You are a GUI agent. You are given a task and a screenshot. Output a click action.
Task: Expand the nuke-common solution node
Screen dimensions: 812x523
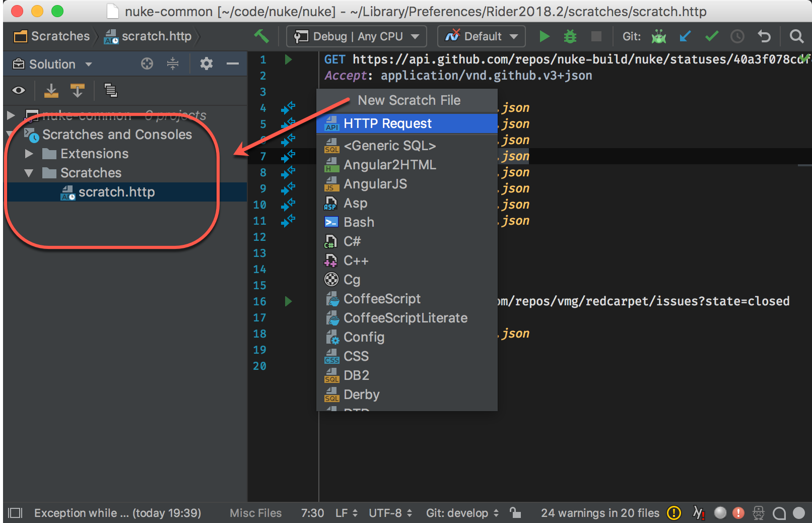pos(11,115)
